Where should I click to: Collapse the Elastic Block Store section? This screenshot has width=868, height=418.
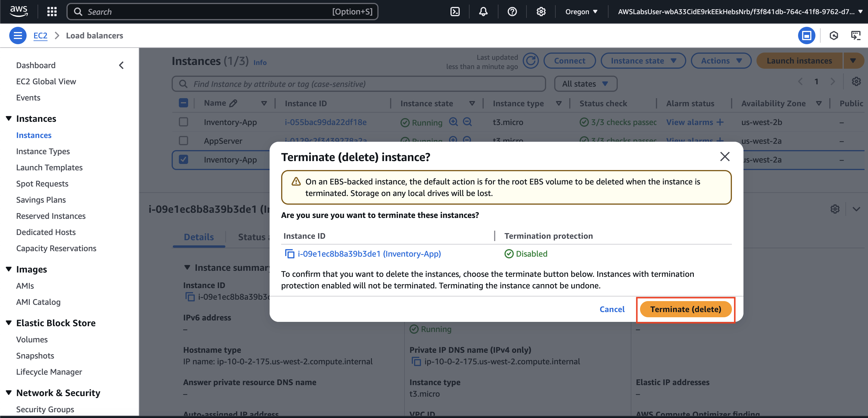tap(9, 323)
